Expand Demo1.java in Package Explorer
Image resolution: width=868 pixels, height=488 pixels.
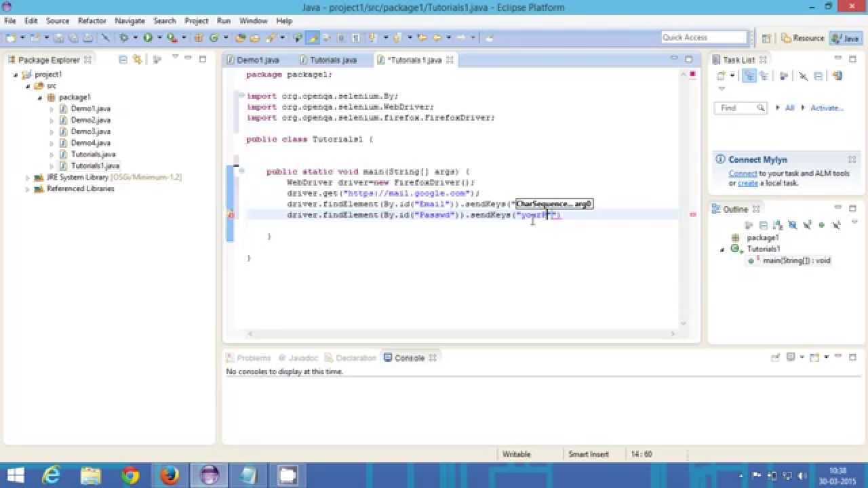52,108
